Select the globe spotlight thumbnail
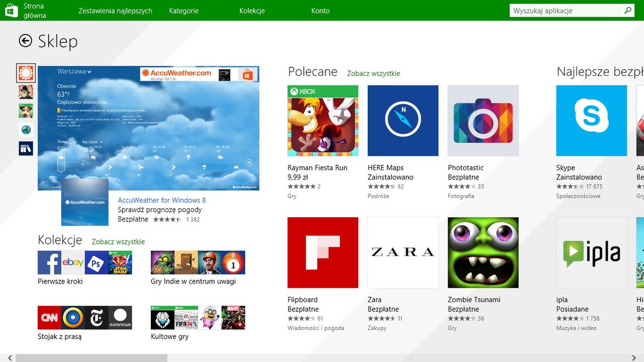644x362 pixels. [x=26, y=129]
